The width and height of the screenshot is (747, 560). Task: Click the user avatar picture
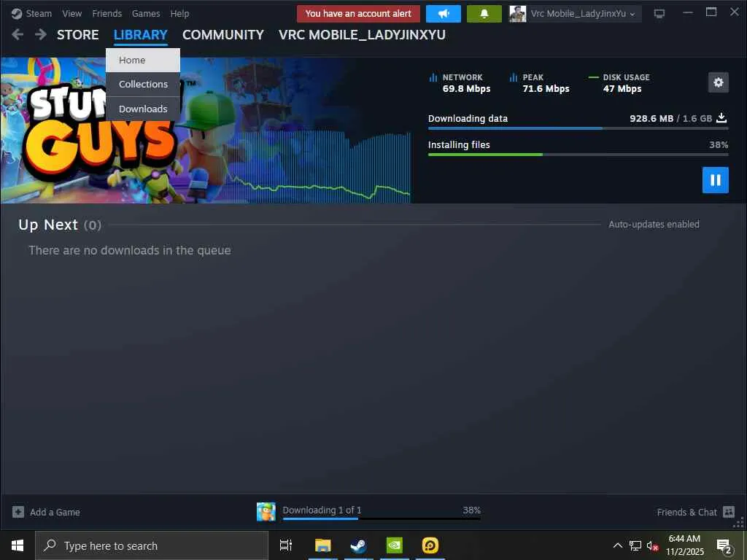[x=517, y=14]
